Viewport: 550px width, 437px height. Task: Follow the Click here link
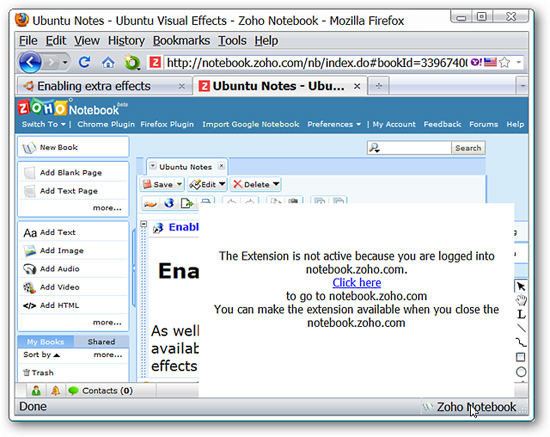pos(357,283)
